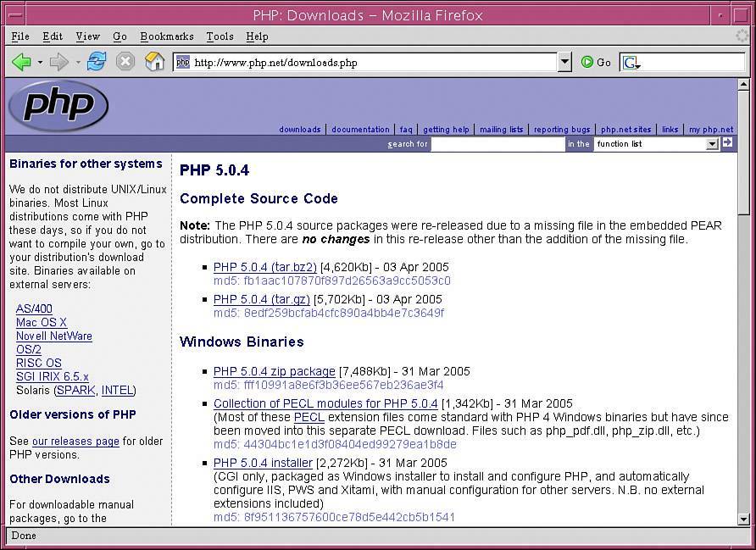756x550 pixels.
Task: Click the Firefox activity throbber icon
Action: click(742, 36)
